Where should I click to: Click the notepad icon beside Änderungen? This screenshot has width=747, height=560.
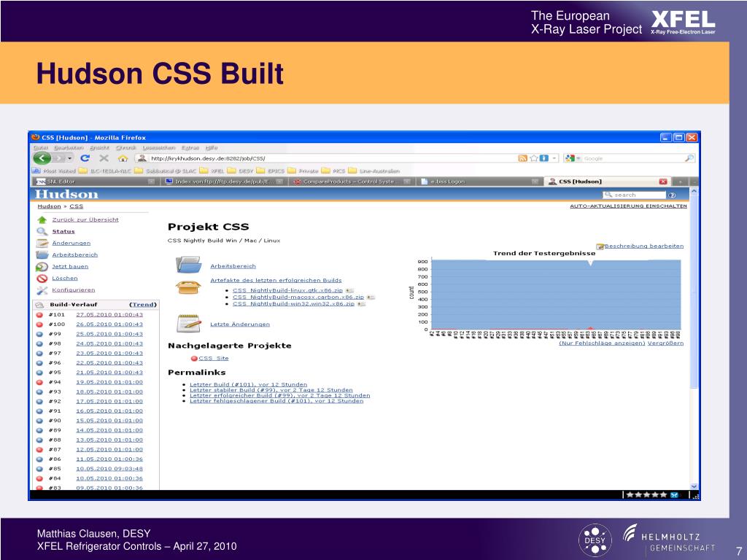42,243
